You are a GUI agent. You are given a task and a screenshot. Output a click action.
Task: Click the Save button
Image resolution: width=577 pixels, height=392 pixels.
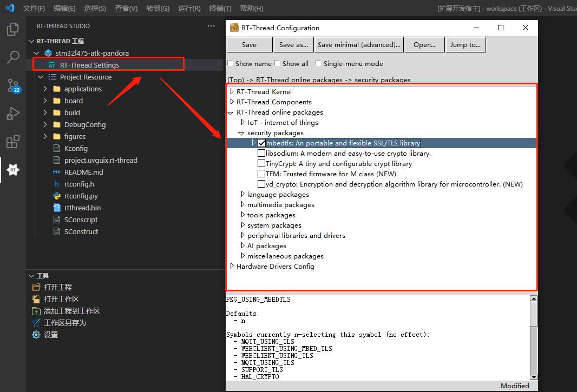point(250,45)
